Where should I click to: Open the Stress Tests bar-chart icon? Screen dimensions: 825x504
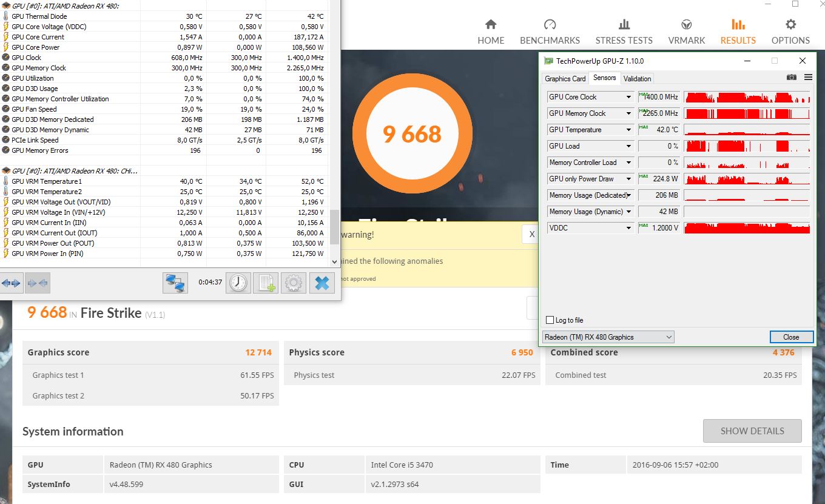point(624,25)
